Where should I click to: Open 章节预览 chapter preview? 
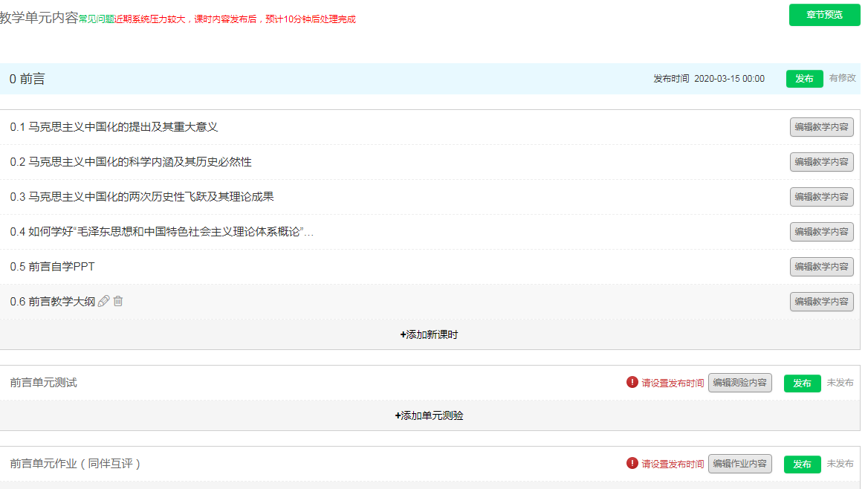(x=824, y=15)
